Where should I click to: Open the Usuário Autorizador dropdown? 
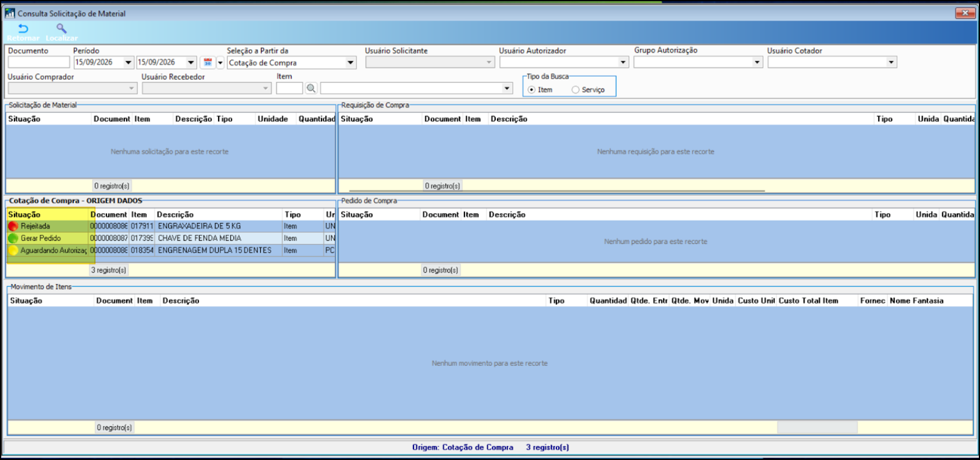tap(623, 62)
